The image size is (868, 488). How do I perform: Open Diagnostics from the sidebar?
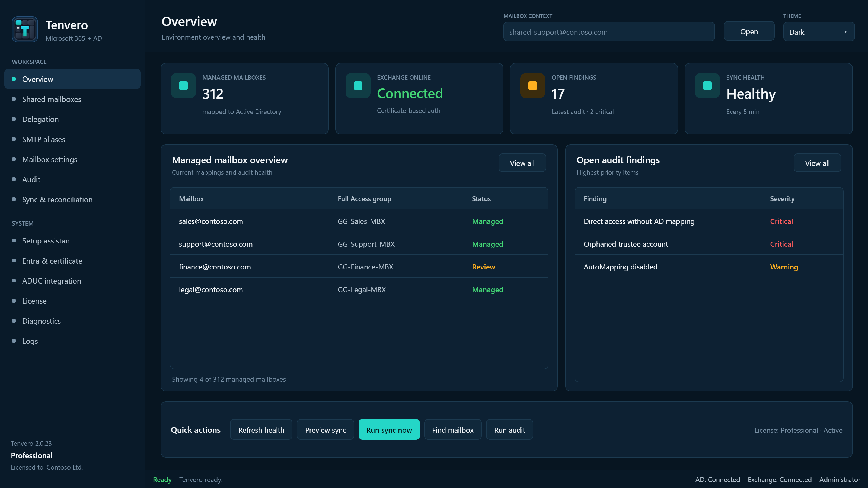[72, 321]
